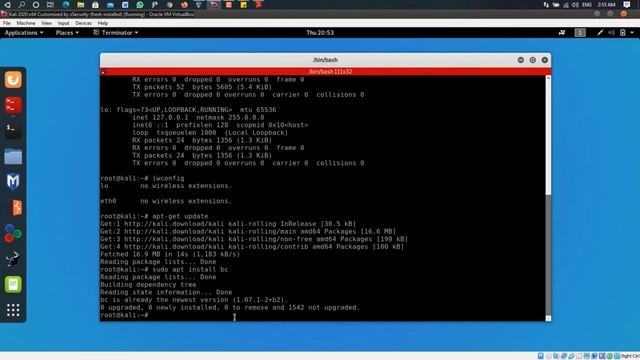Screen dimensions: 640x360
Task: Open the tri-color circles dock app
Action: 13,233
